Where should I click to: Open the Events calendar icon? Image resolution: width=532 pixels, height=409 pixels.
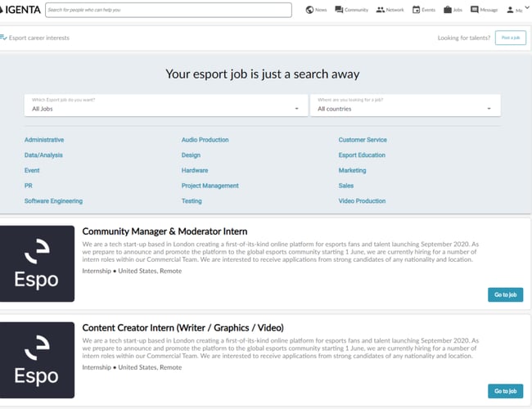point(417,10)
